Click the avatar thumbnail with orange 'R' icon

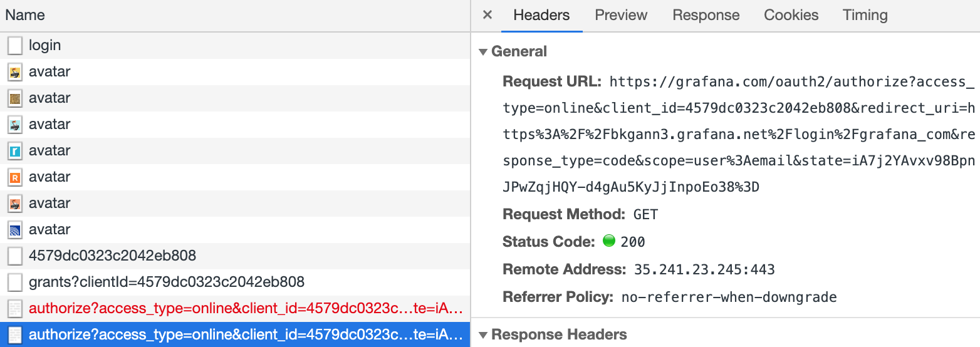pos(15,177)
